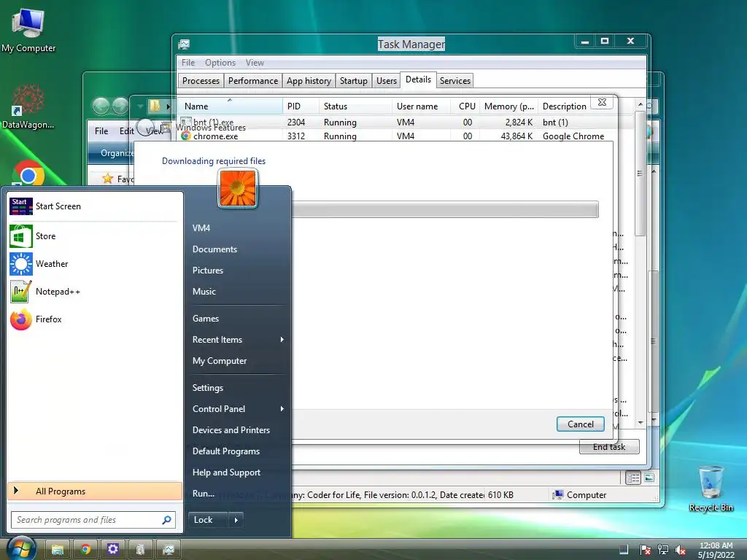Click the muted volume tray icon
The image size is (747, 560).
point(680,550)
